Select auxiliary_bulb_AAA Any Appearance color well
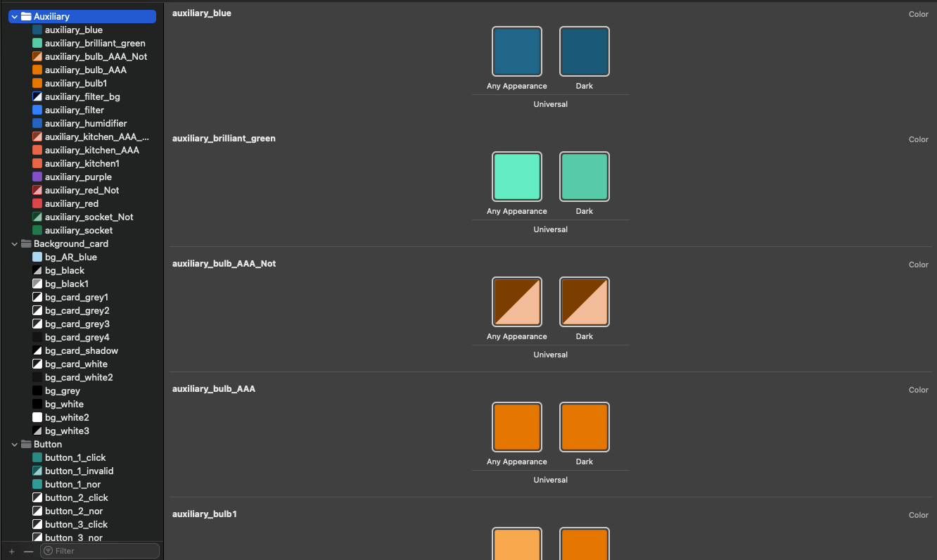The height and width of the screenshot is (560, 937). tap(517, 427)
